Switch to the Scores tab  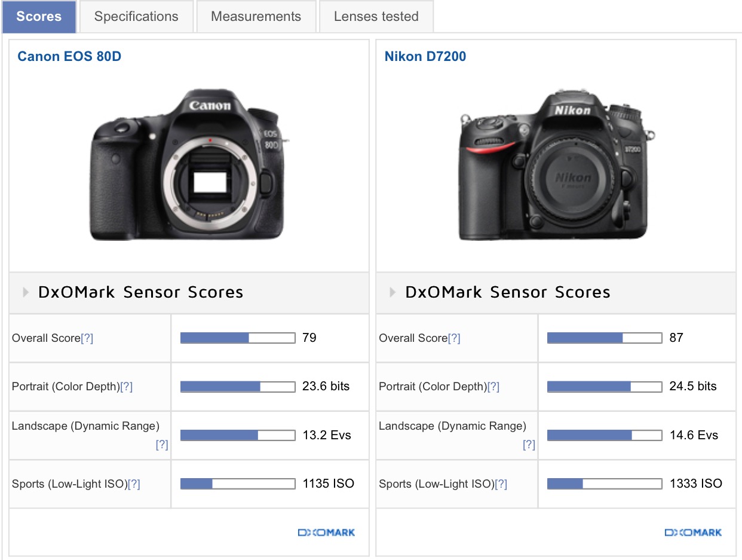click(39, 17)
